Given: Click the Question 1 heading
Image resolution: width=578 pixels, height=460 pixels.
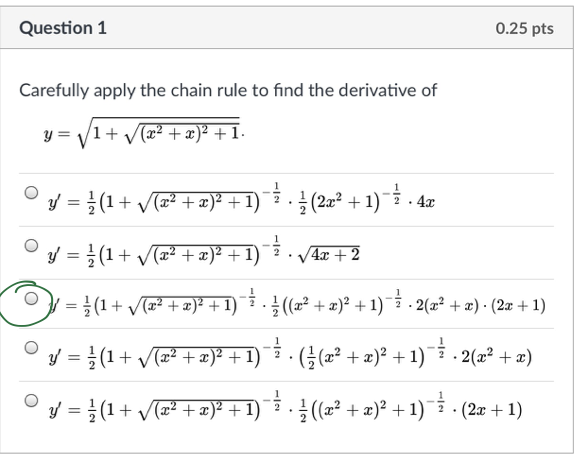Looking at the screenshot, I should point(63,28).
